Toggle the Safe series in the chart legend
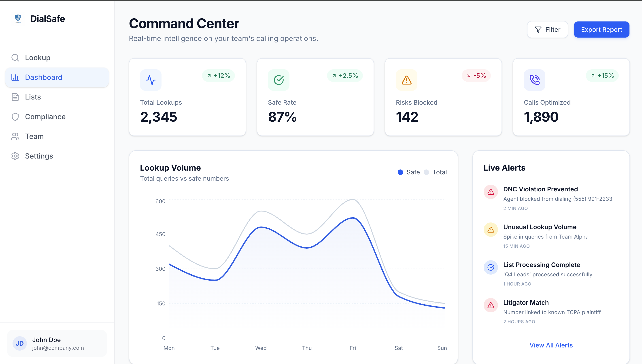Viewport: 642px width, 364px height. coord(409,172)
